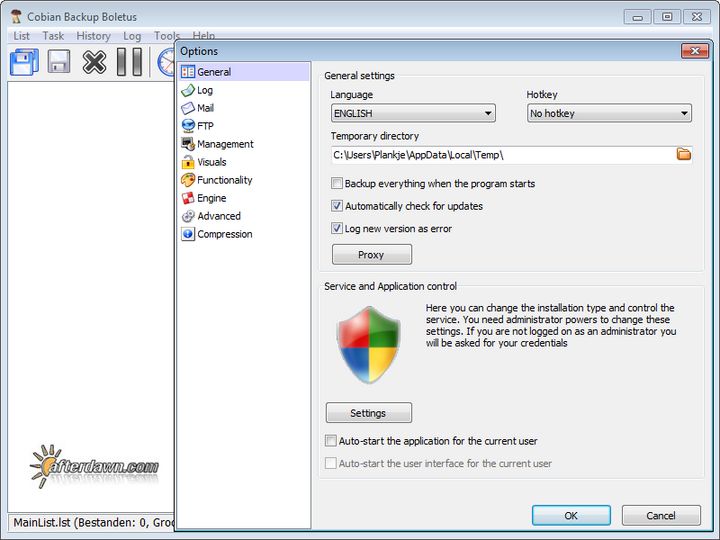
Task: Click the Advanced gears icon
Action: pyautogui.click(x=188, y=216)
